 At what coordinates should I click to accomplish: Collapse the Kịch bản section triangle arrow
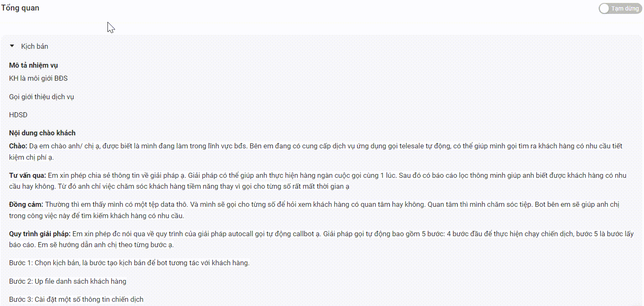(x=12, y=46)
